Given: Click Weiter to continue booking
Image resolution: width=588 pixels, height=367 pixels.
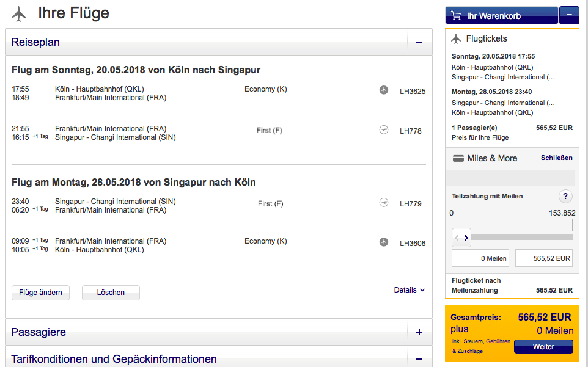Looking at the screenshot, I should [543, 347].
